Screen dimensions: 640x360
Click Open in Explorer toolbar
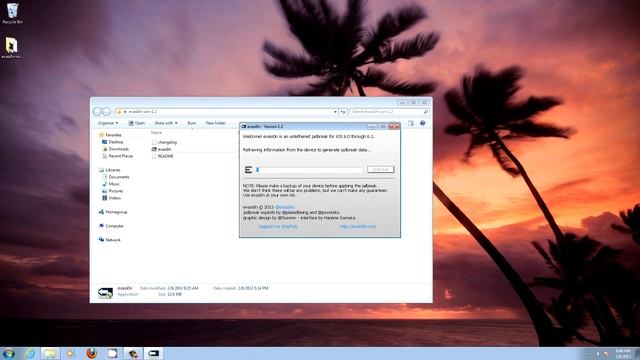point(137,123)
